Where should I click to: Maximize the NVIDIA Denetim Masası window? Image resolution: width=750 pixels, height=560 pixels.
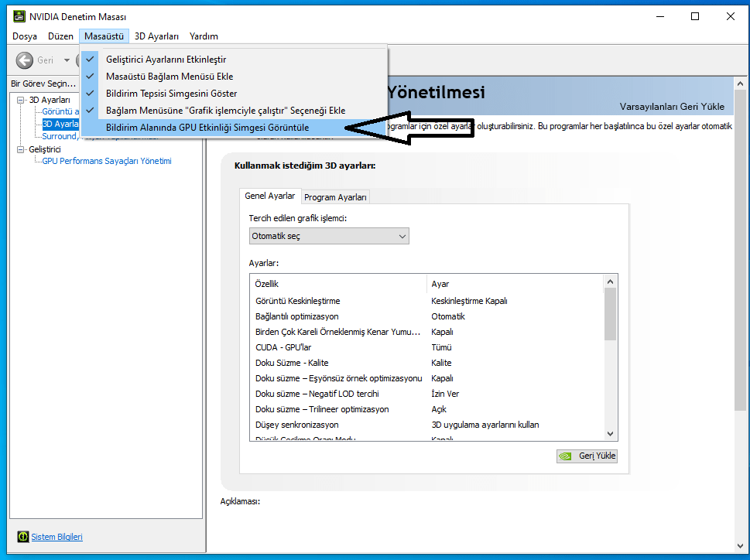click(695, 17)
